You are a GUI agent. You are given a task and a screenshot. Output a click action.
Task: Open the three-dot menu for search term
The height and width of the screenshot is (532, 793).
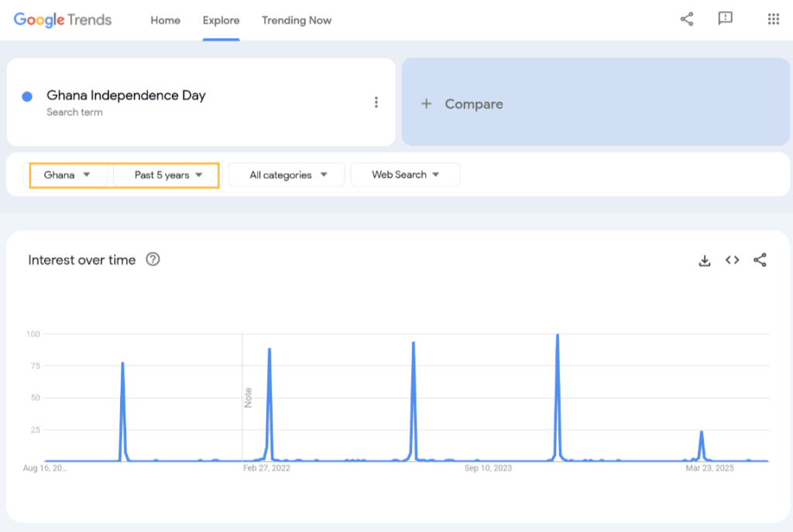[x=376, y=102]
